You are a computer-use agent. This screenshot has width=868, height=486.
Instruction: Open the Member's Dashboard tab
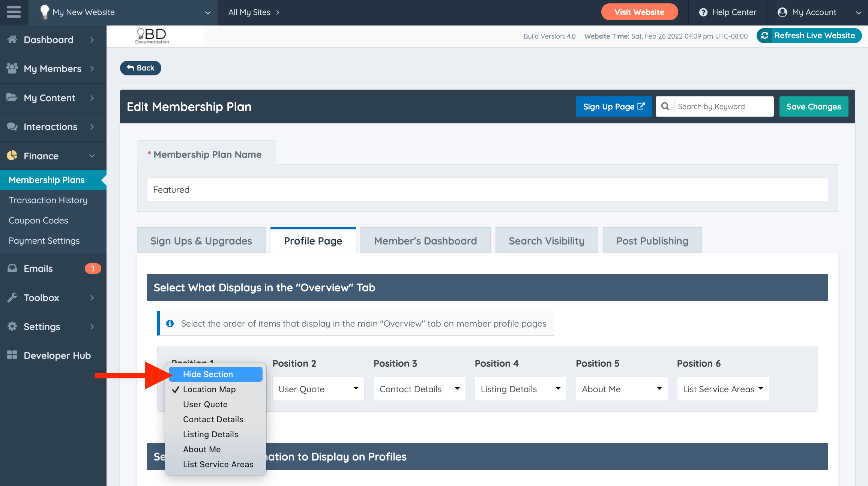pos(425,241)
